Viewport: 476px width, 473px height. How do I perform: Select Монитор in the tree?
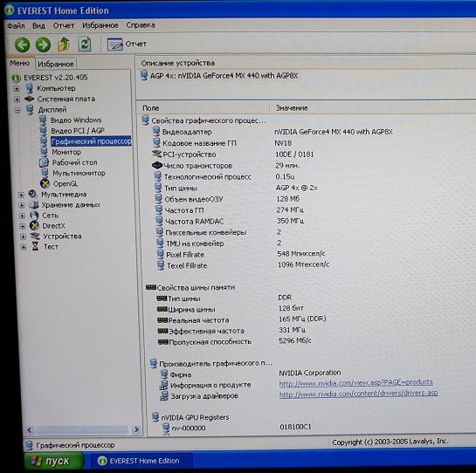[66, 152]
